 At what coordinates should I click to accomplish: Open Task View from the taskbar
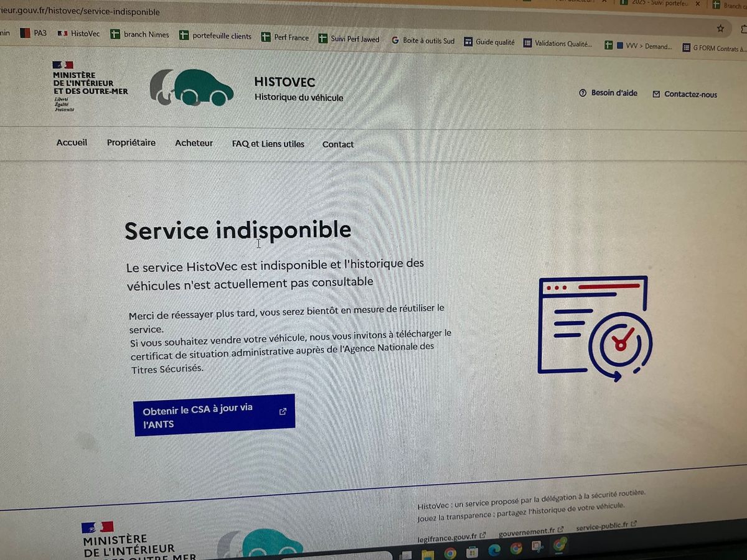pos(406,554)
